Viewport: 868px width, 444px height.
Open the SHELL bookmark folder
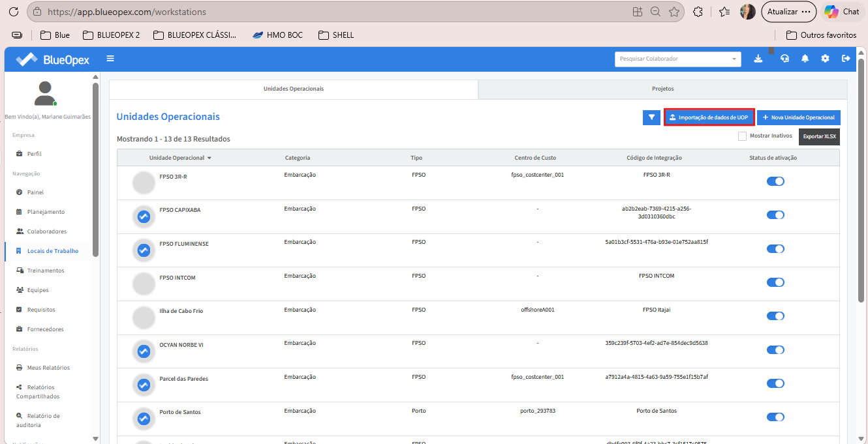[x=335, y=35]
